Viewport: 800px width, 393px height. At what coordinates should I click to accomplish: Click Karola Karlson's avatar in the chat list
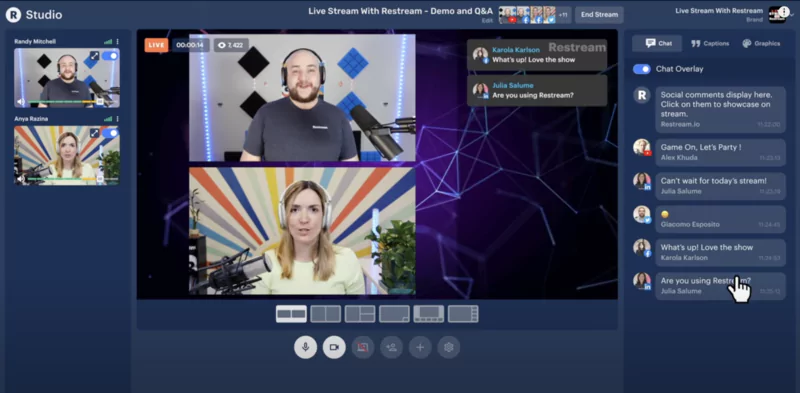point(642,248)
